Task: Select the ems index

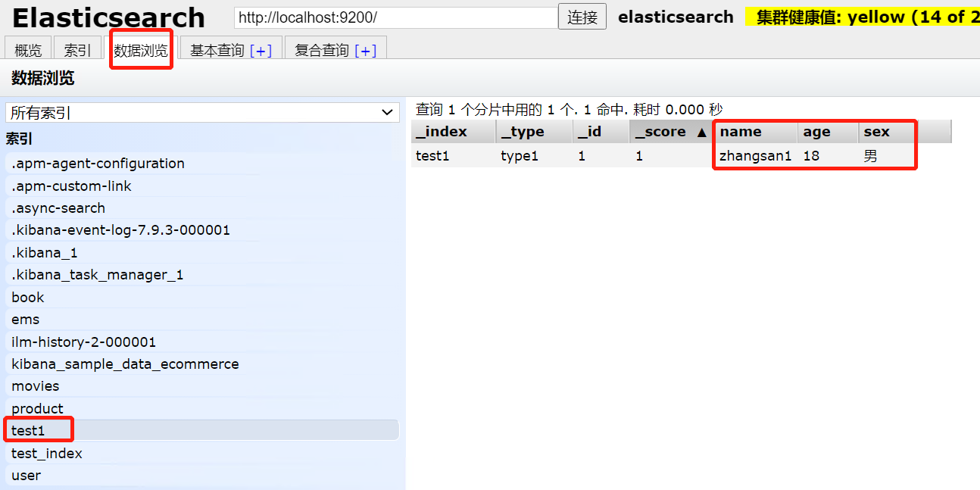Action: (x=202, y=320)
